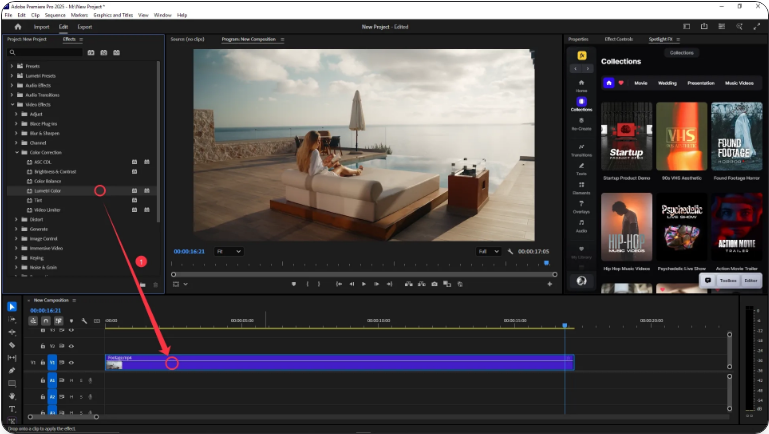The width and height of the screenshot is (769, 434).
Task: Expand the Lumetri Presets folder
Action: (14, 76)
